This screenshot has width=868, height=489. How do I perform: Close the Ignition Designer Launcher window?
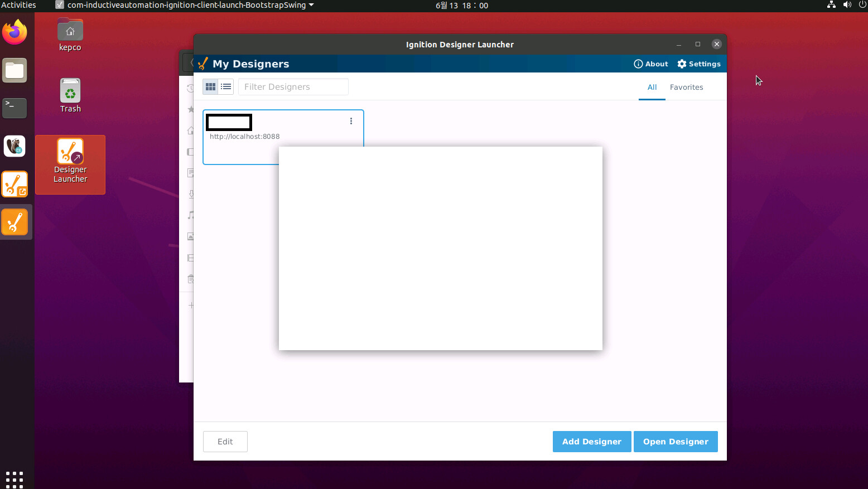tap(717, 45)
